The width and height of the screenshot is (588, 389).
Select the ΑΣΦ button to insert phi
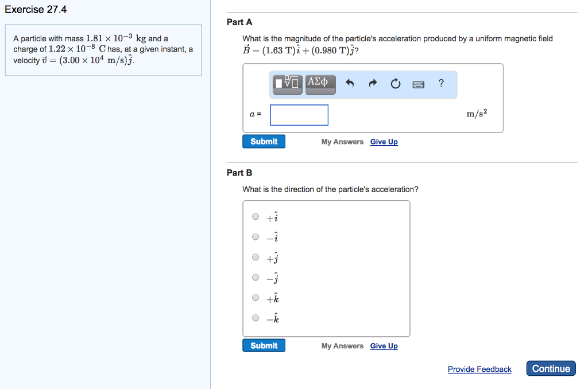320,84
